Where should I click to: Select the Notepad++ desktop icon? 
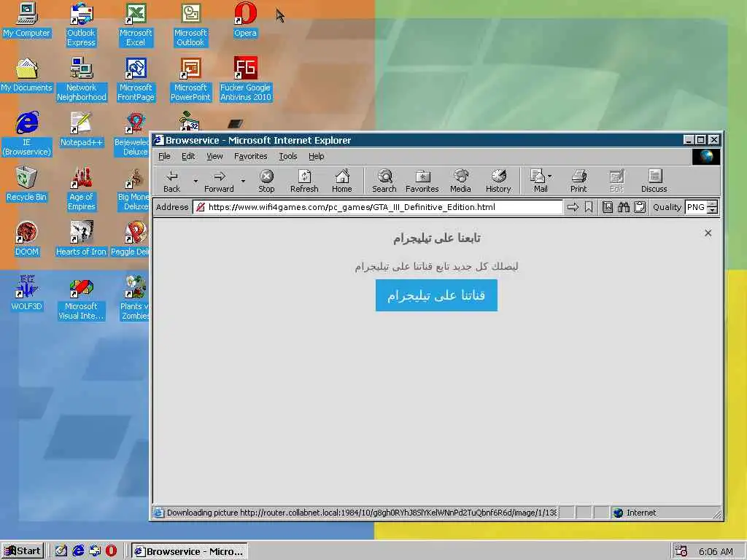pyautogui.click(x=82, y=129)
